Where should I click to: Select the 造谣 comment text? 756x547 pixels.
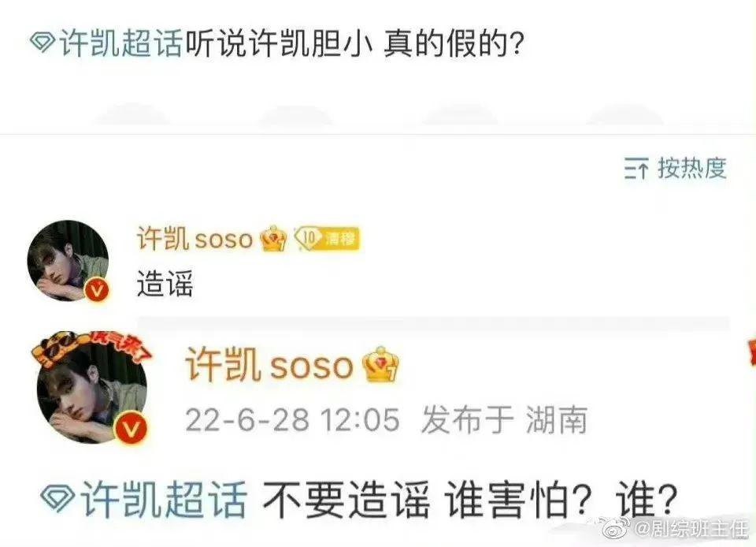pos(165,283)
